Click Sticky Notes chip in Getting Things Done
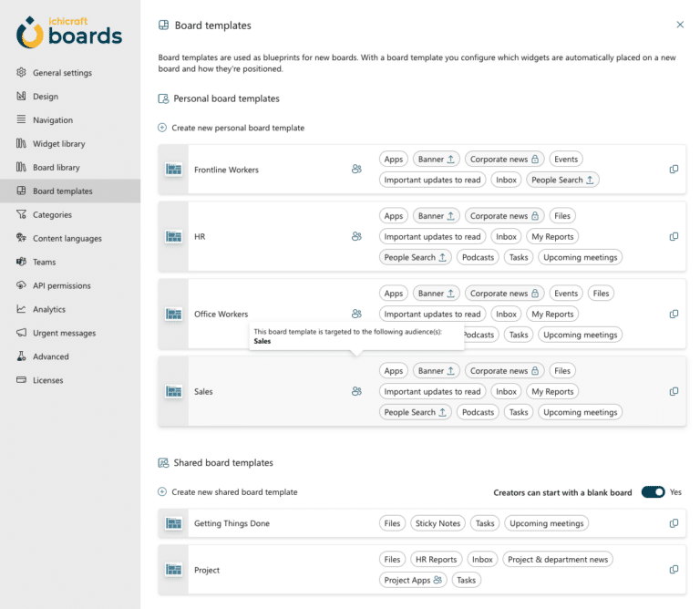This screenshot has width=700, height=609. pos(437,523)
